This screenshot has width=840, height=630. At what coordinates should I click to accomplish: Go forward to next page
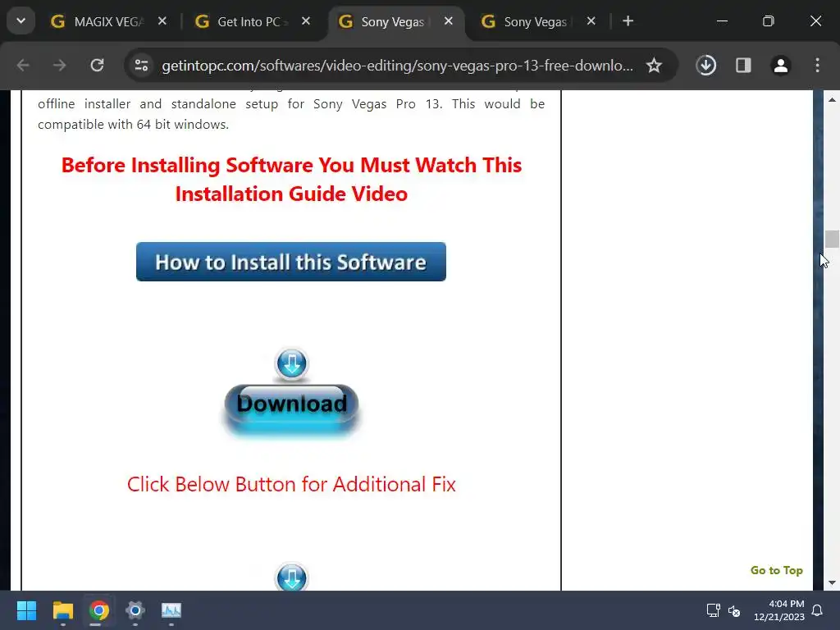[59, 66]
